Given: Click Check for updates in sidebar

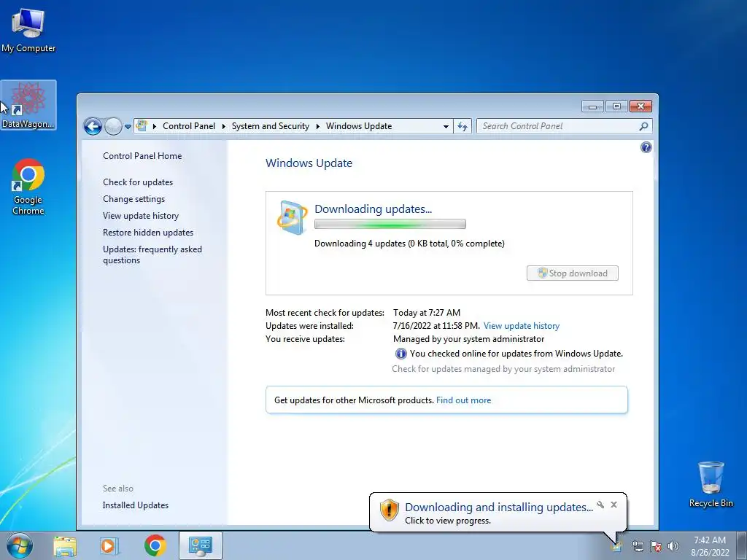Looking at the screenshot, I should 138,182.
